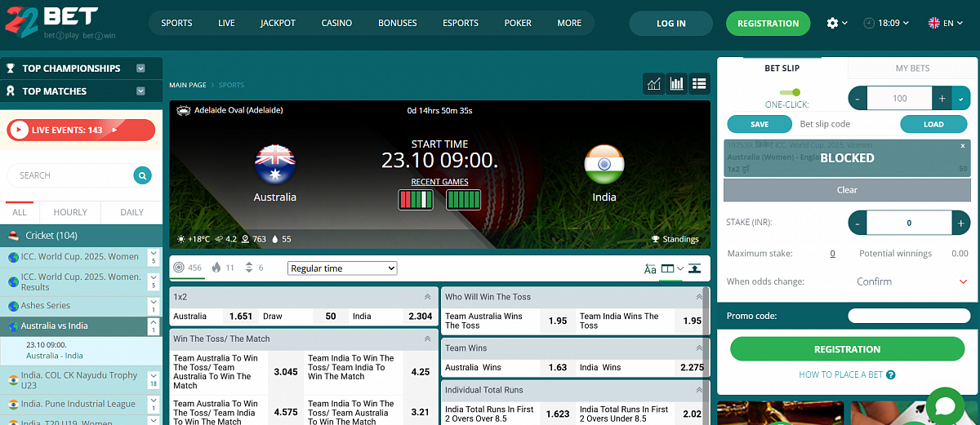Image resolution: width=980 pixels, height=425 pixels.
Task: Confirm one-click amount with the checkmark
Action: 960,99
